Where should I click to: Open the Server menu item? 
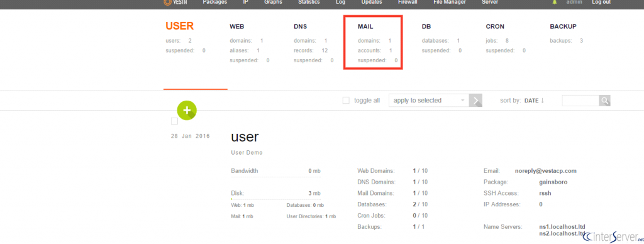tap(490, 2)
